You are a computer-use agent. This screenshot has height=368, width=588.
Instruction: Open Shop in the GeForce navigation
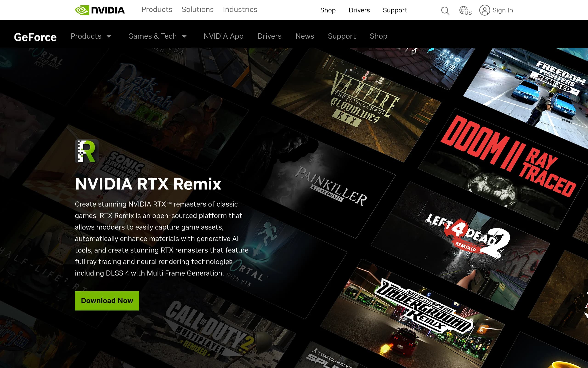pyautogui.click(x=378, y=36)
